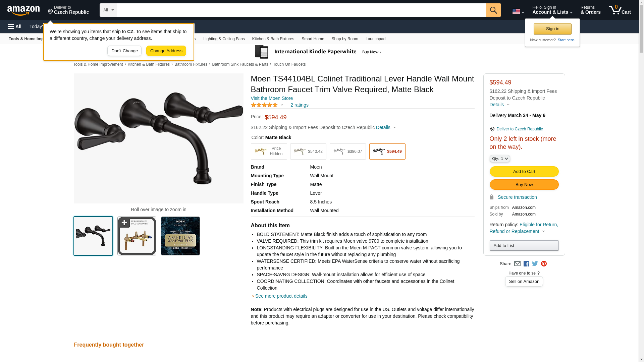Click the Amazon logo
Viewport: 644px width, 362px height.
click(23, 11)
